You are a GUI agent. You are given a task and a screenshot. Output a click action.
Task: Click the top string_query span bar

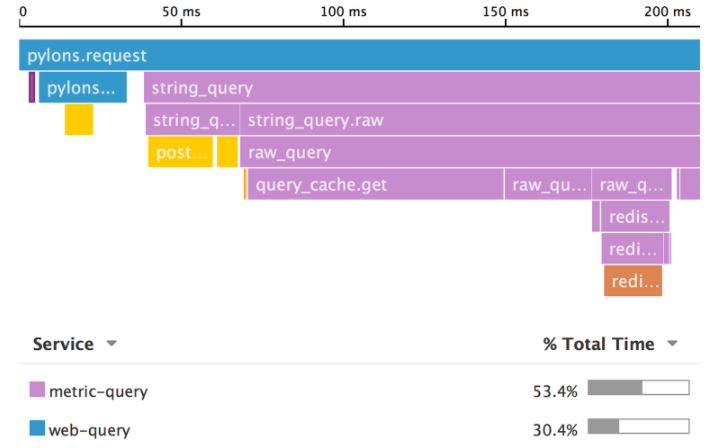tap(420, 88)
